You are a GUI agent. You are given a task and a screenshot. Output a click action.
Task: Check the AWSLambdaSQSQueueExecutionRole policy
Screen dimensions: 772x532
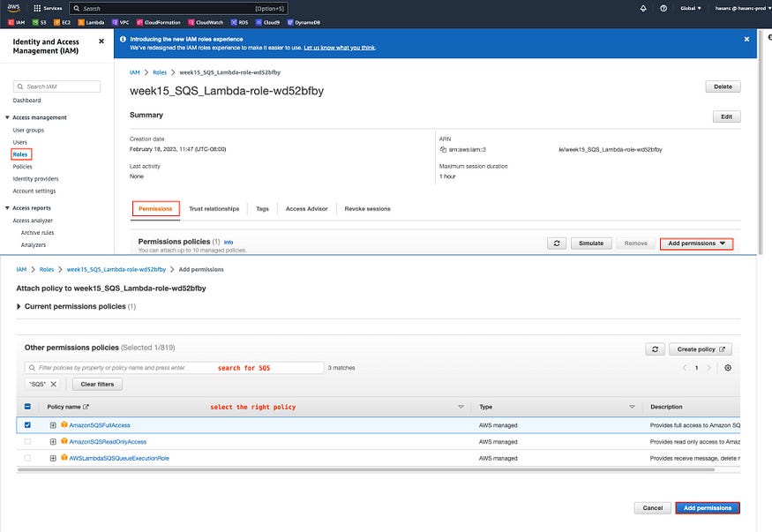coord(27,458)
